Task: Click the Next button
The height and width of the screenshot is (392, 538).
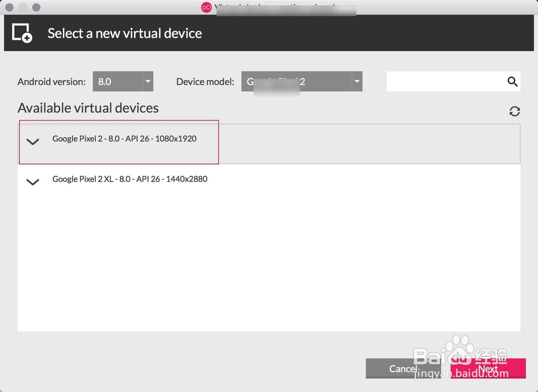Action: [488, 368]
